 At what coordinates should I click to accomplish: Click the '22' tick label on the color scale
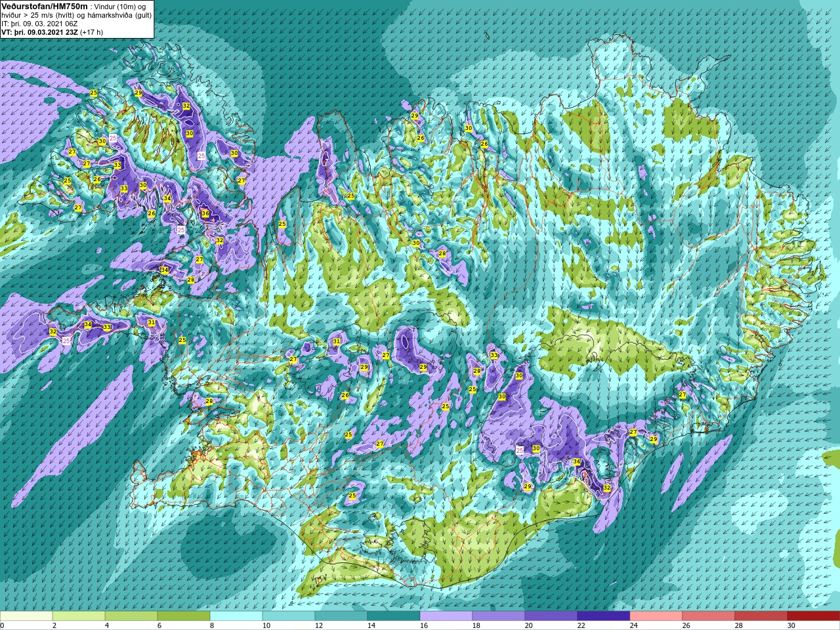(581, 625)
